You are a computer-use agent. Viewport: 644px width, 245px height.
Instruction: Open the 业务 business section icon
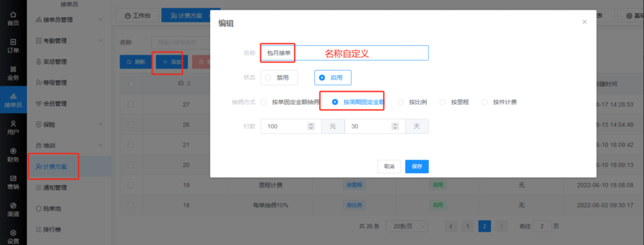(x=13, y=70)
